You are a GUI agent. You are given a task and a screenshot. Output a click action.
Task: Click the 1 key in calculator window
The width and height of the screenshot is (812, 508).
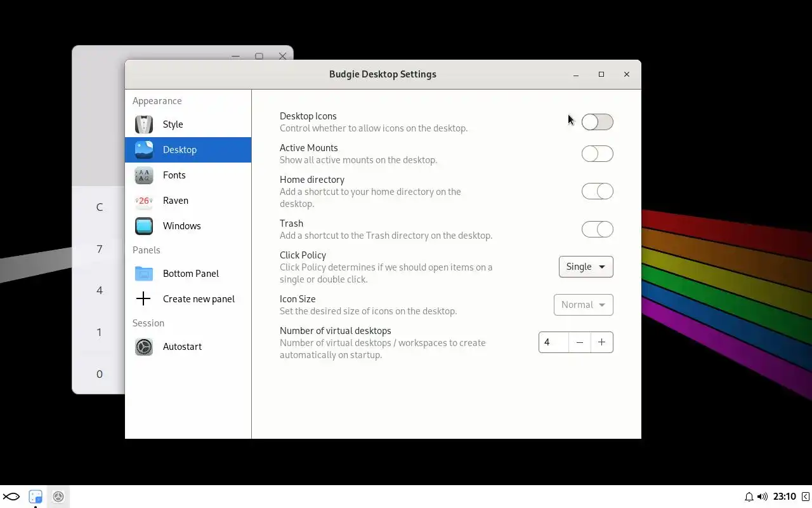point(100,332)
